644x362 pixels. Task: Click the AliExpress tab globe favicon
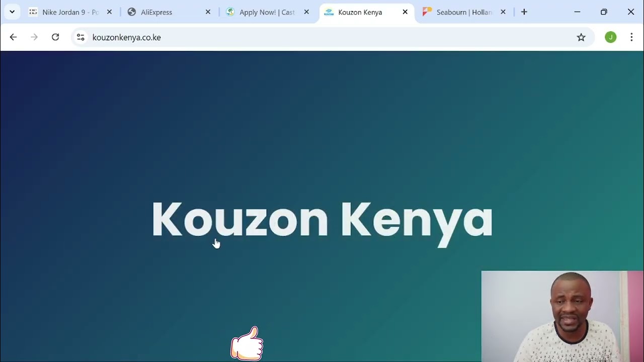pyautogui.click(x=132, y=12)
